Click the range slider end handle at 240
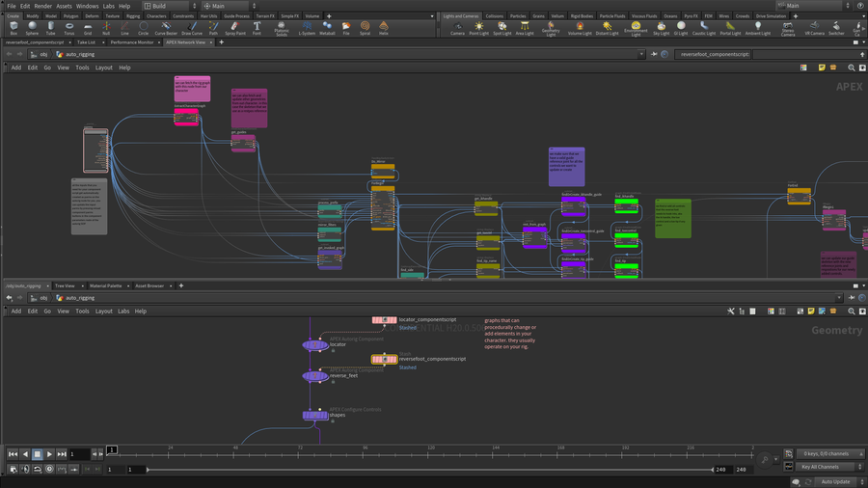 (712, 469)
